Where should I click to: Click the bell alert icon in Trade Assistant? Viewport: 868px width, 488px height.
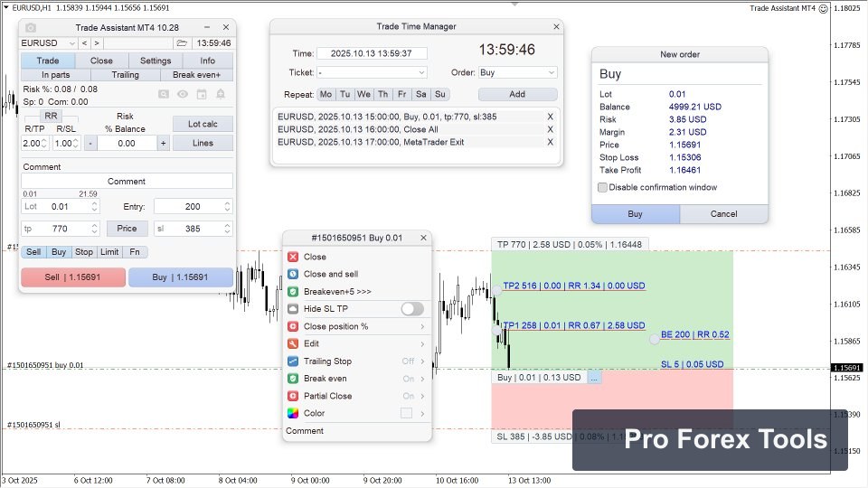[x=221, y=94]
